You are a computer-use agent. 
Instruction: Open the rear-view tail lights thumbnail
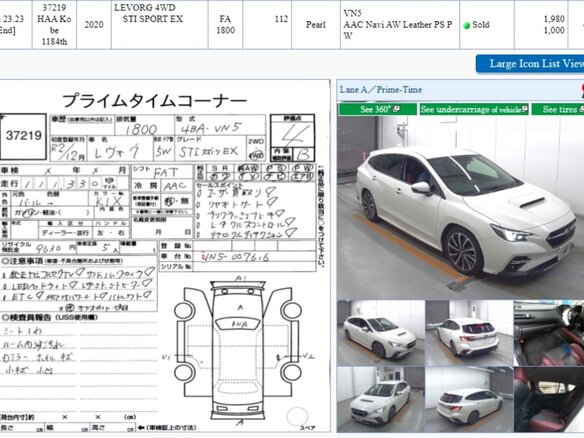[x=469, y=333]
